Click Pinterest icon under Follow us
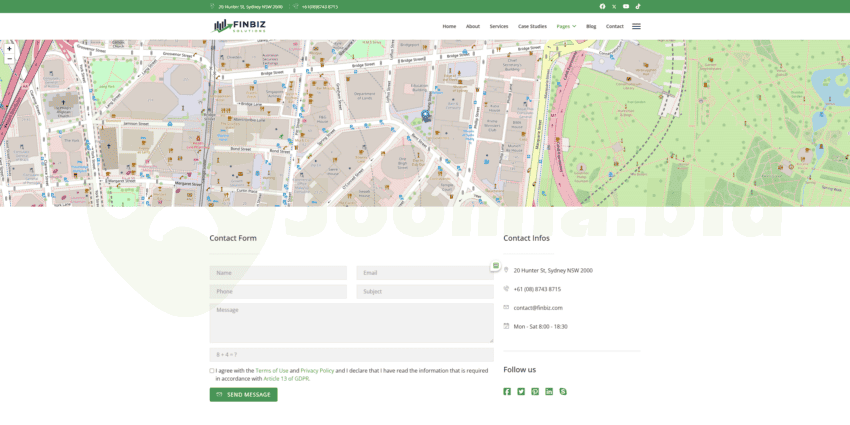 coord(535,391)
